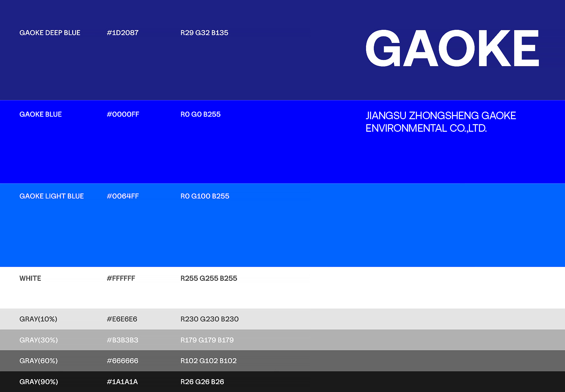Select the hex code #FFFFFF
Viewport: 565px width, 392px height.
[121, 278]
